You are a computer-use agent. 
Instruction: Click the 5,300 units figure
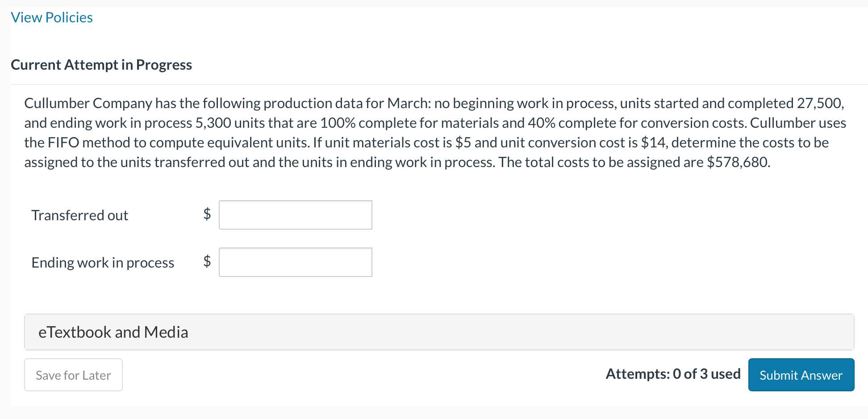pos(213,123)
